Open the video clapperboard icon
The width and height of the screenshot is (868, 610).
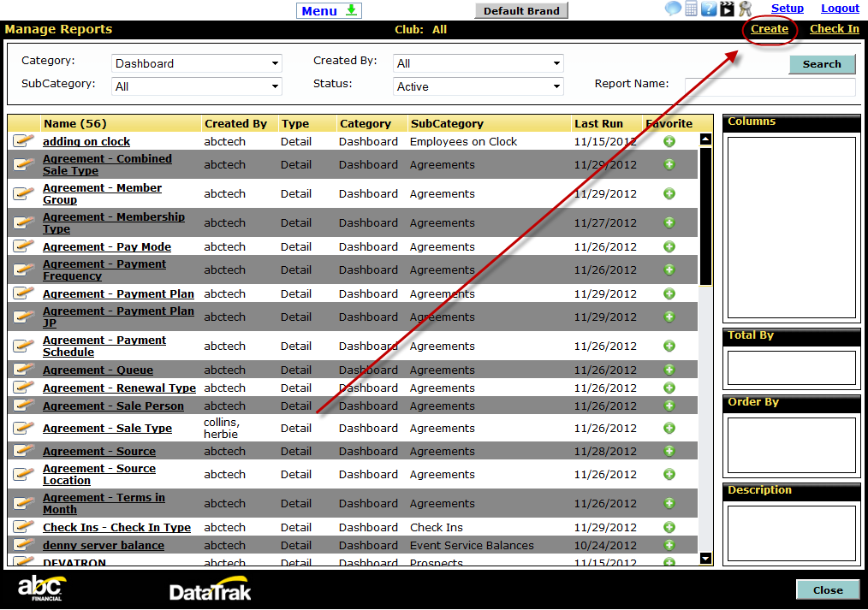point(727,9)
